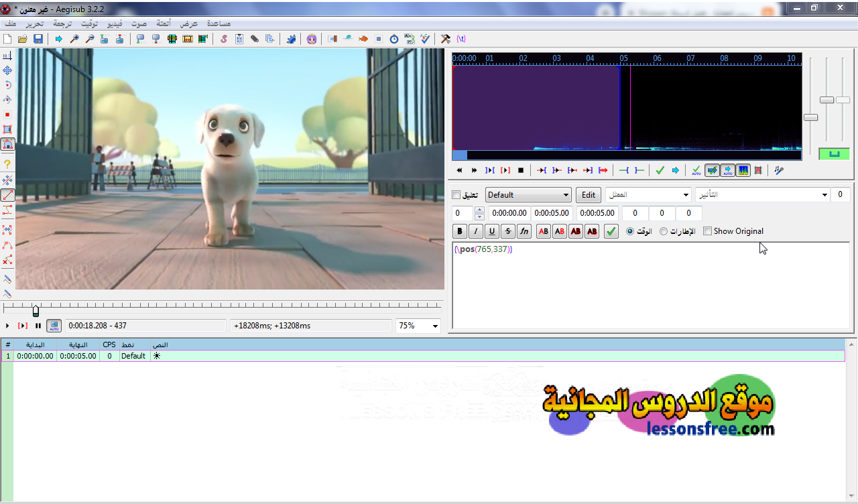Save subtitles with the floppy disk icon
Image resolution: width=858 pixels, height=504 pixels.
tap(38, 39)
